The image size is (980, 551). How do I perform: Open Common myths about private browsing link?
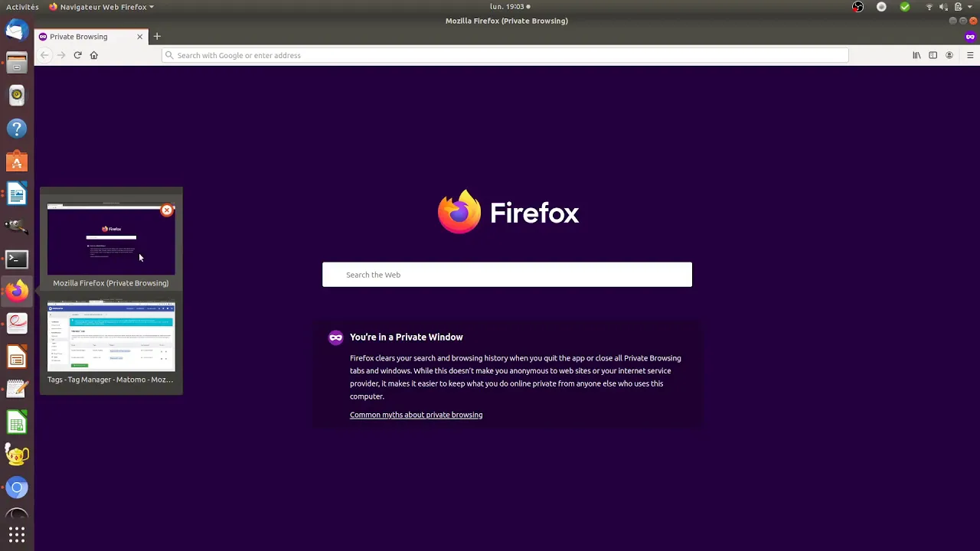pyautogui.click(x=416, y=415)
